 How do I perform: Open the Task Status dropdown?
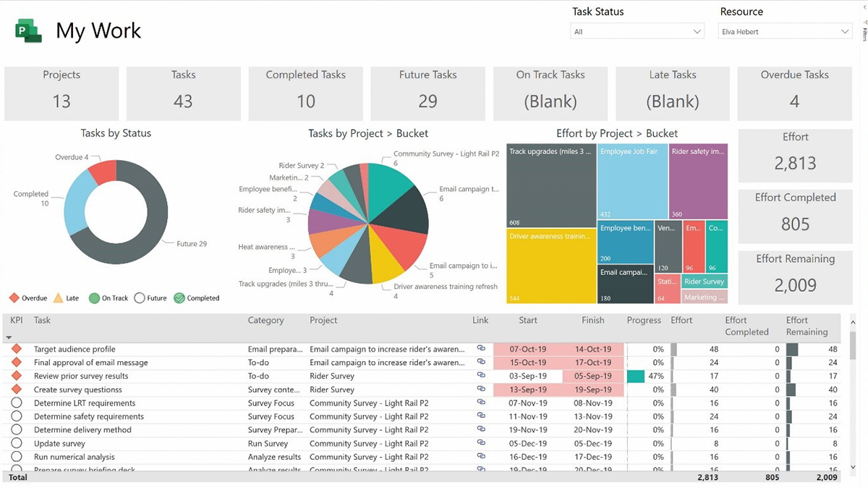coord(637,32)
